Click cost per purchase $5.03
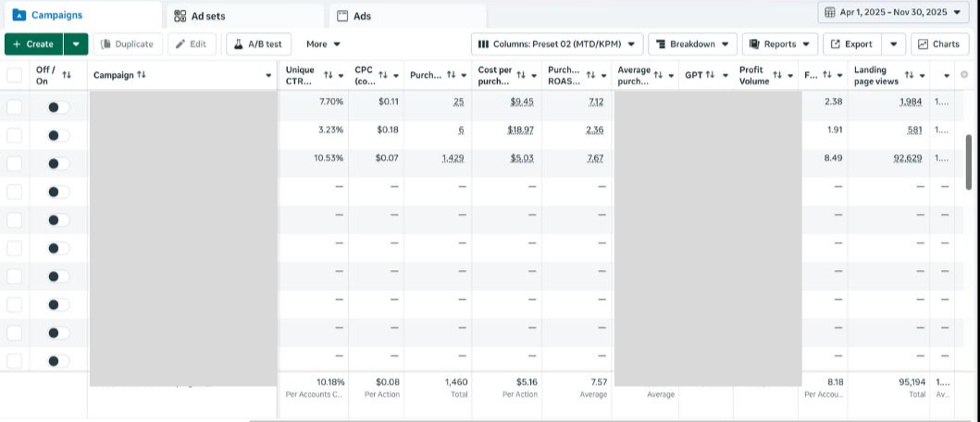This screenshot has width=980, height=422. (521, 159)
